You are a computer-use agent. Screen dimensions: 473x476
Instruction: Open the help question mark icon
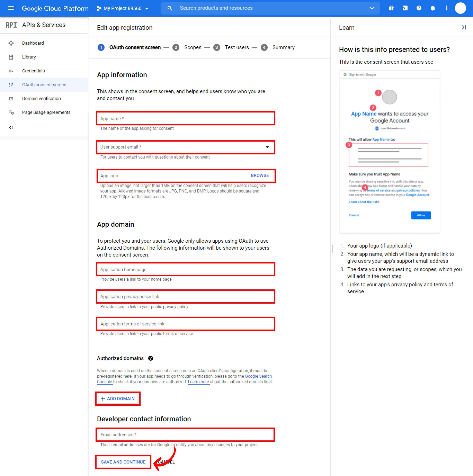tap(419, 8)
